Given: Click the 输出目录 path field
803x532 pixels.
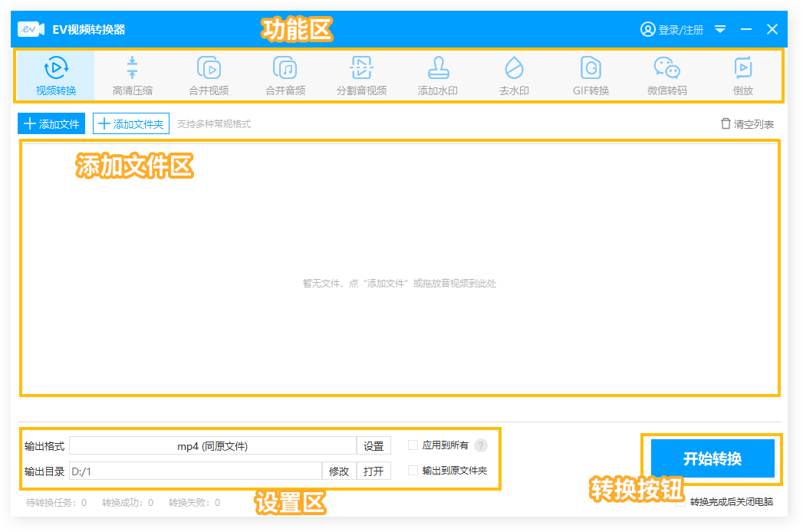Looking at the screenshot, I should [196, 471].
